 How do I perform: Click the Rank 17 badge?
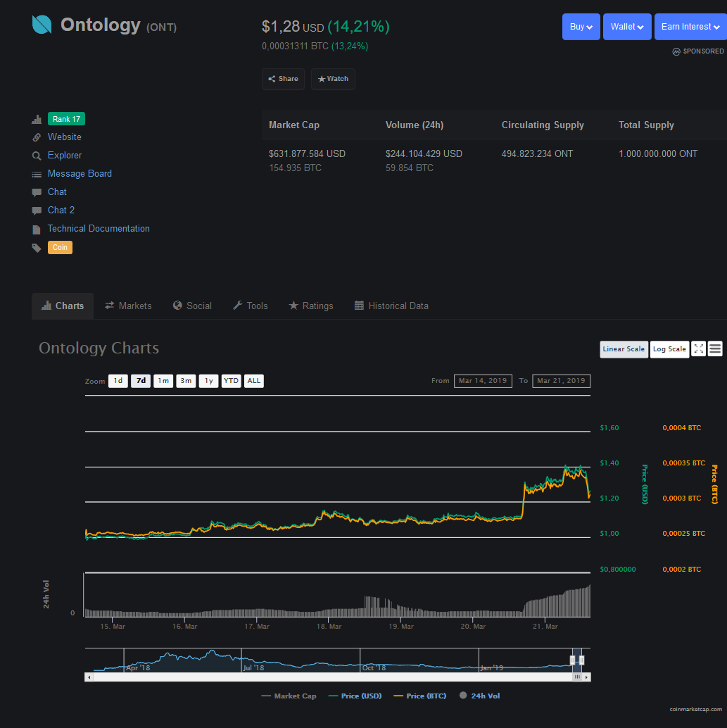[x=66, y=119]
